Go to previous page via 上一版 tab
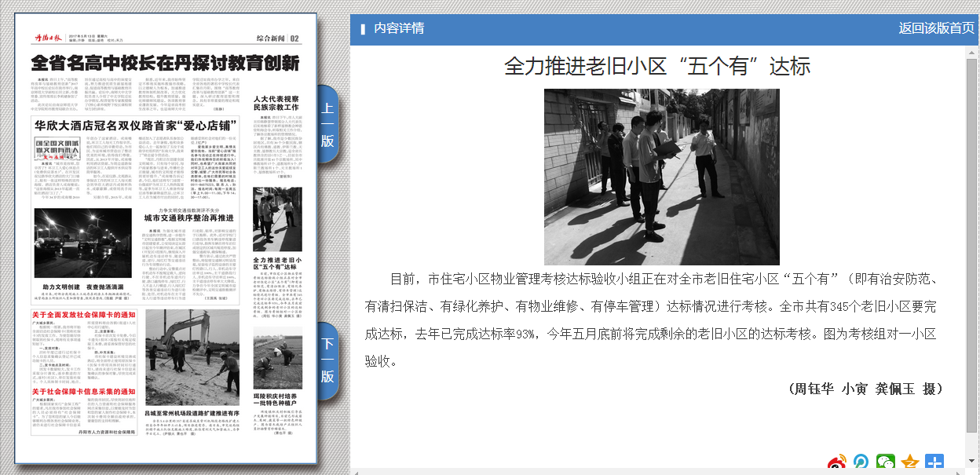Image resolution: width=980 pixels, height=475 pixels. click(x=327, y=125)
